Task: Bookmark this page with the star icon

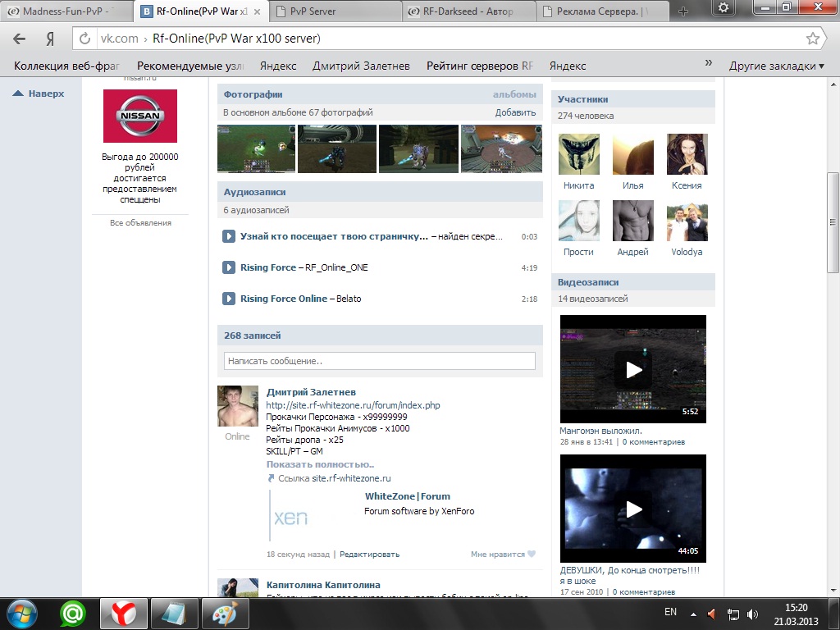Action: click(x=813, y=39)
